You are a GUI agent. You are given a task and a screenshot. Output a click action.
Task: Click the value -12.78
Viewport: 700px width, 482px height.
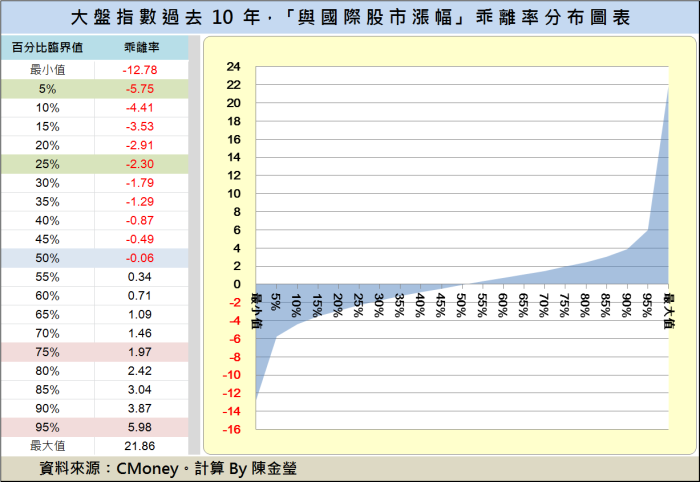(140, 70)
